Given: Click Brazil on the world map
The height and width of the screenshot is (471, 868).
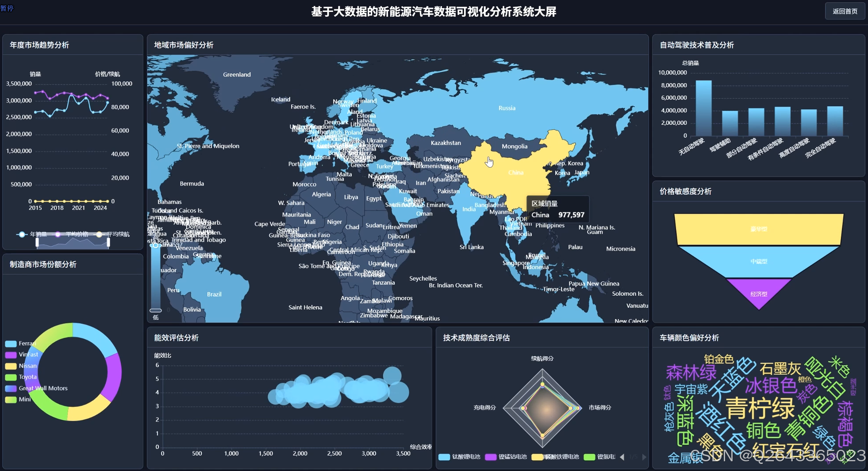Looking at the screenshot, I should pos(214,294).
